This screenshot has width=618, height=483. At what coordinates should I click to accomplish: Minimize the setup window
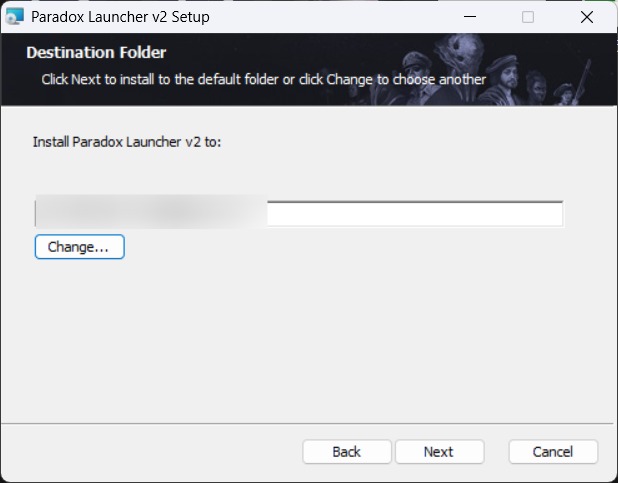[x=470, y=17]
